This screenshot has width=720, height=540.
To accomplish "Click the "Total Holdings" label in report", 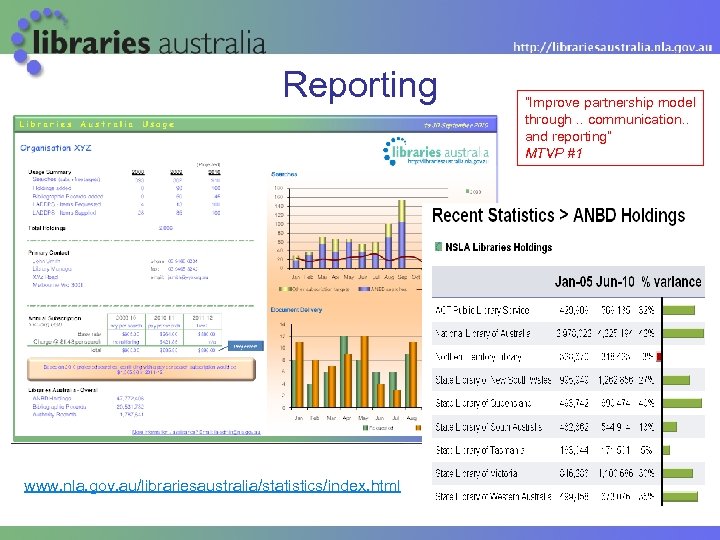I will [x=47, y=228].
